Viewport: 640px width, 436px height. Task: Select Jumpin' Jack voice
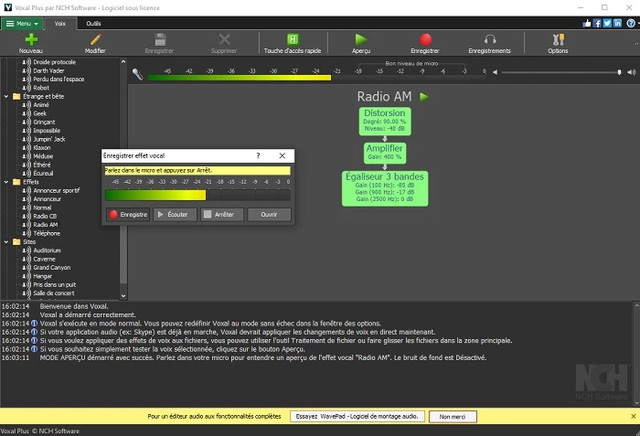pos(49,139)
